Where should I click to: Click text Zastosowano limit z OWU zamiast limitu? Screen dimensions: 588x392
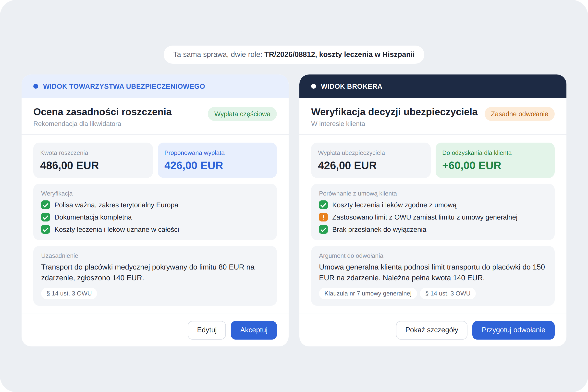point(425,217)
